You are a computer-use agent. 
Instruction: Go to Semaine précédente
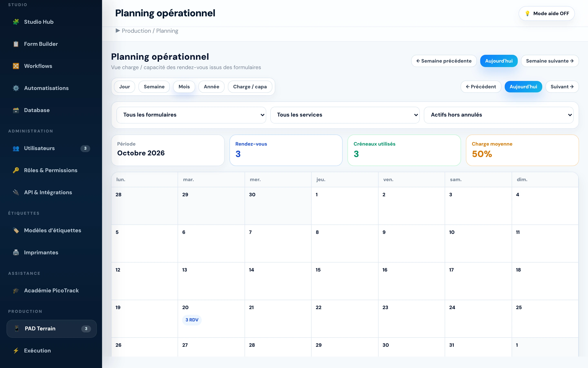pyautogui.click(x=444, y=61)
